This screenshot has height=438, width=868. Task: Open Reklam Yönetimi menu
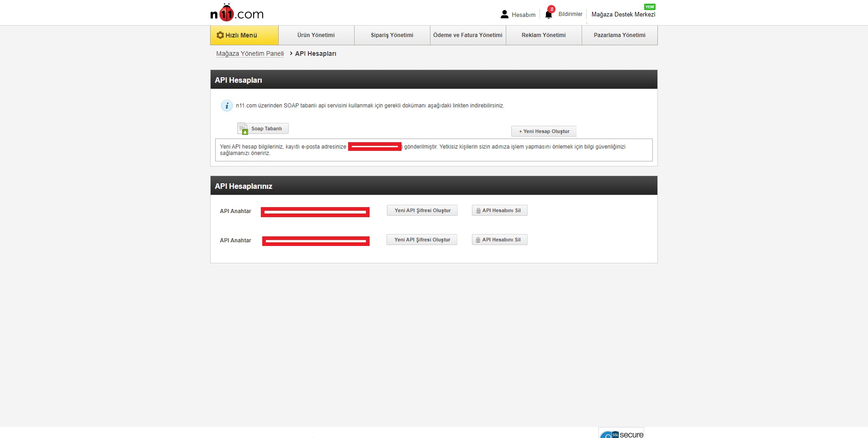point(544,35)
